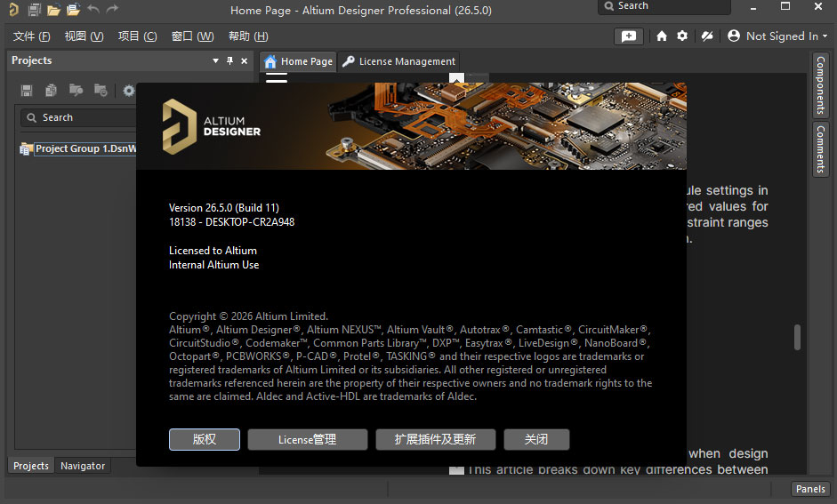Image resolution: width=837 pixels, height=504 pixels.
Task: Switch to the Projects bottom tab
Action: pos(31,466)
